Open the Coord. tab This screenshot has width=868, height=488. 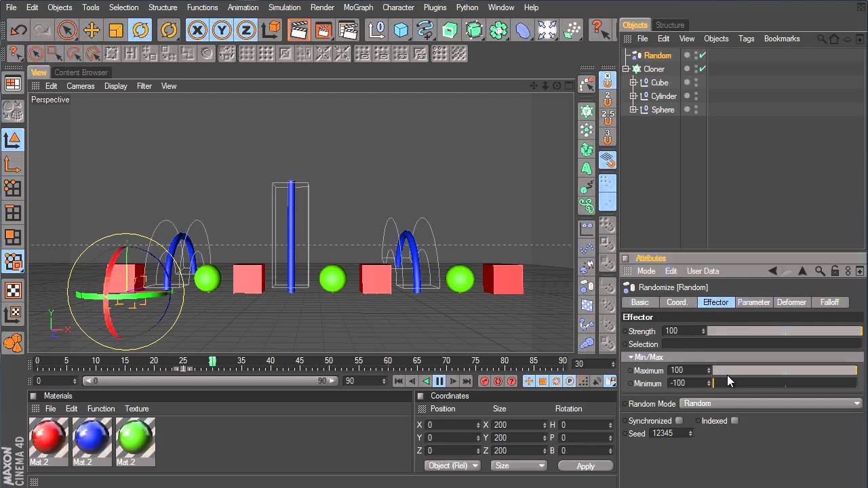pyautogui.click(x=677, y=302)
